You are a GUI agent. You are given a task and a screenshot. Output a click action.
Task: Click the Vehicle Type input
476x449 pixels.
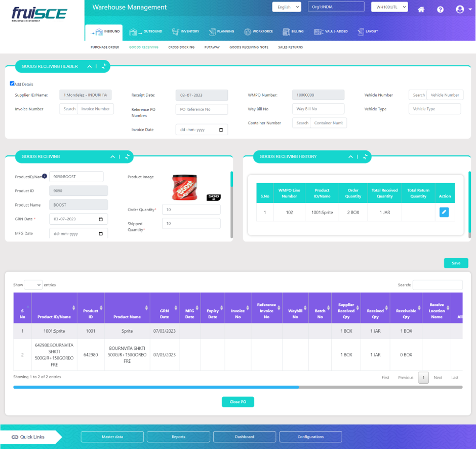tap(434, 109)
